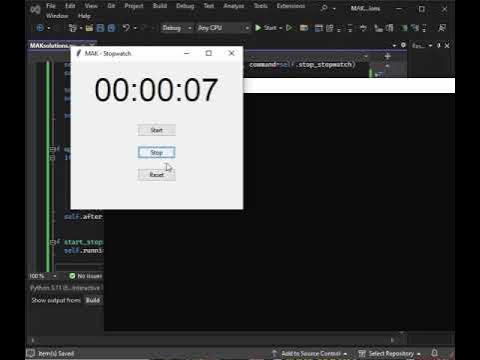Expand the Start button dropdown arrow
The image size is (480, 360).
click(281, 28)
